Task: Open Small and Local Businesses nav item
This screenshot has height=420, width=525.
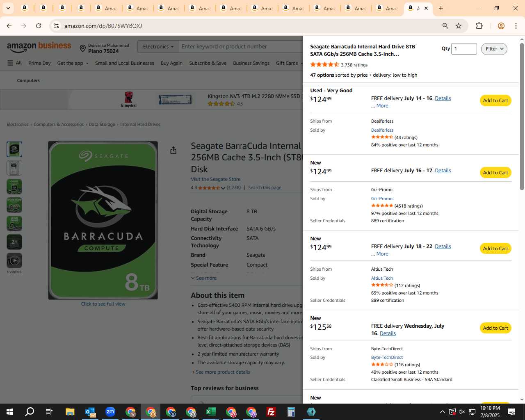Action: point(125,63)
